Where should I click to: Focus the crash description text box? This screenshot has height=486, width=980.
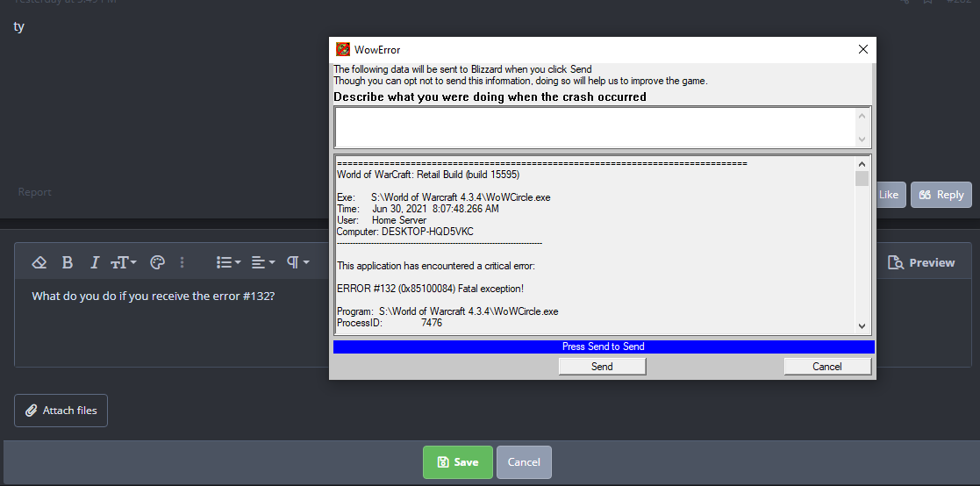point(594,127)
